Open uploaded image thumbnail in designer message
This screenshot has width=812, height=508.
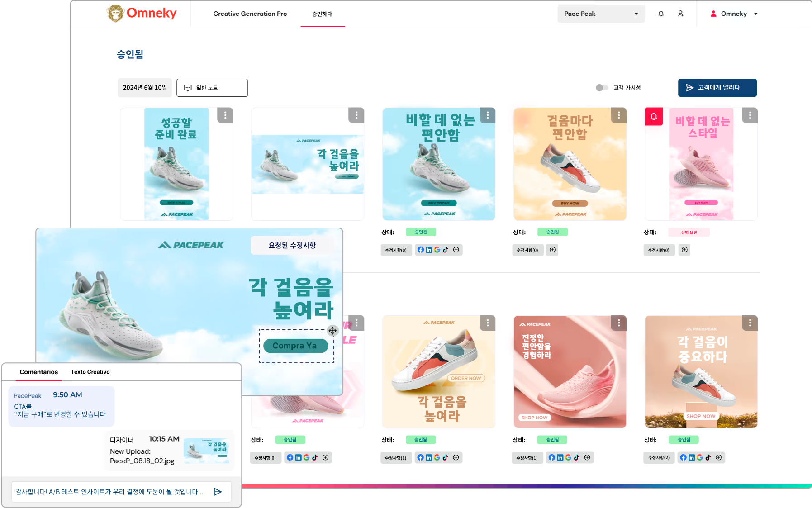click(x=206, y=451)
